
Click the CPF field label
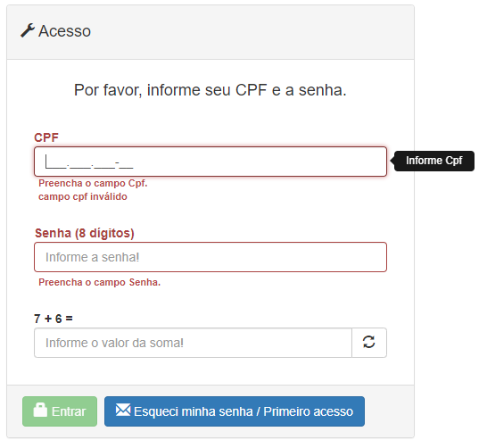[46, 137]
